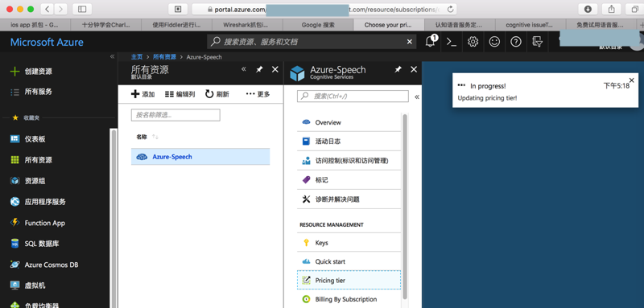Open Overview in the resource menu
This screenshot has width=644, height=308.
(349, 122)
